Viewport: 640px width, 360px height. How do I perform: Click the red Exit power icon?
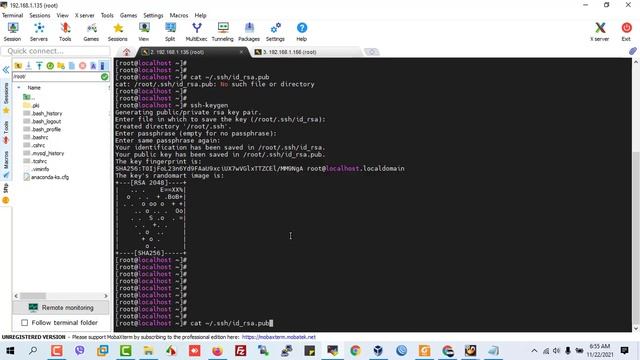pyautogui.click(x=626, y=32)
